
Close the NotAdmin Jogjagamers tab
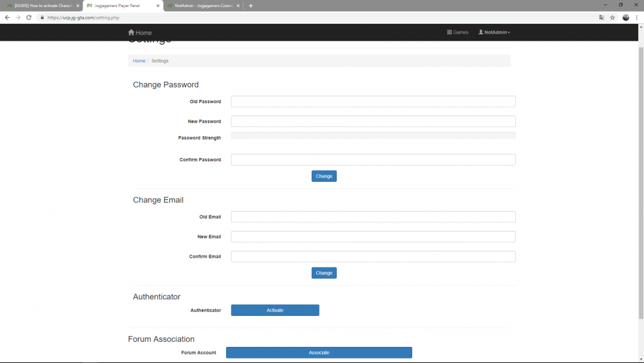click(238, 6)
